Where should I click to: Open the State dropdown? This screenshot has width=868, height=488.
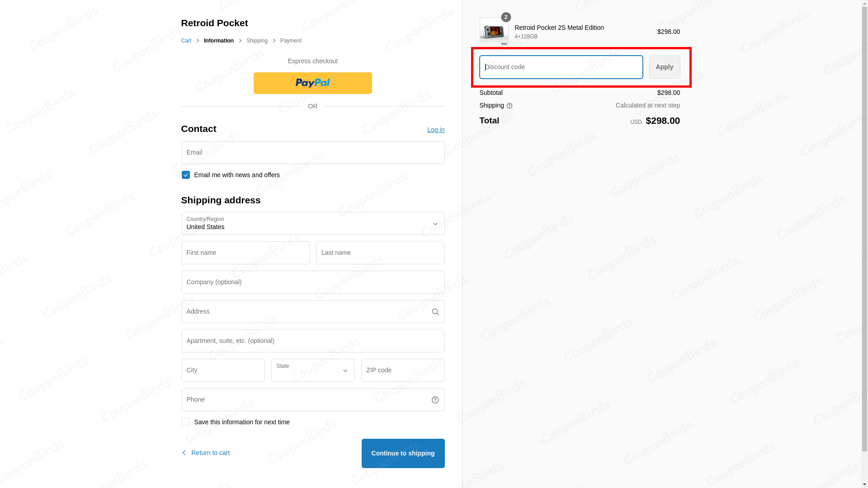pyautogui.click(x=312, y=370)
